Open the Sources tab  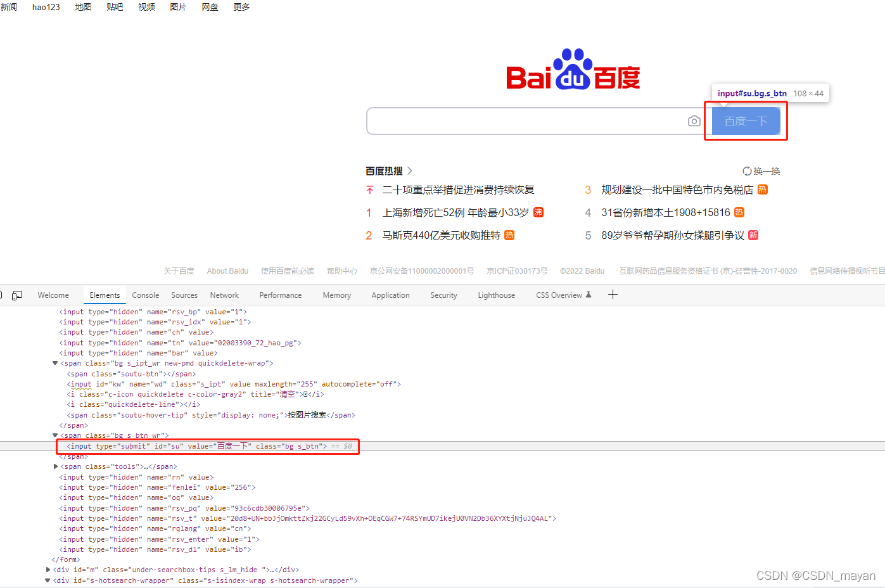click(x=184, y=295)
